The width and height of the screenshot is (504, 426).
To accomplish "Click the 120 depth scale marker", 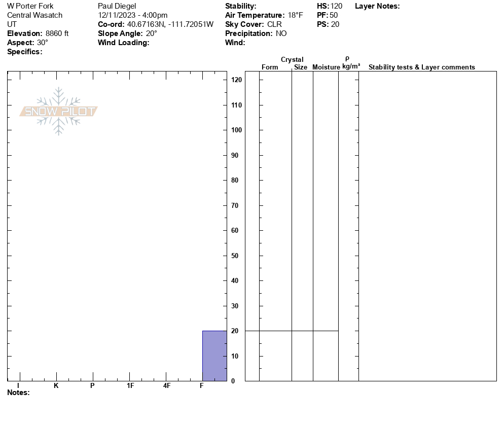I will (x=236, y=80).
